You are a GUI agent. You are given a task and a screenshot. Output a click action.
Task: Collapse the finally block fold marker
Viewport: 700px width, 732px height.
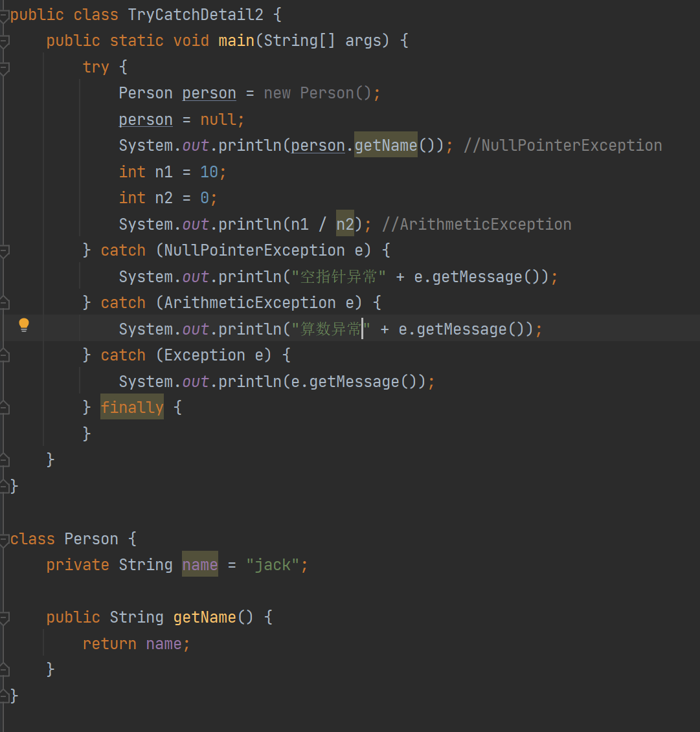click(4, 408)
